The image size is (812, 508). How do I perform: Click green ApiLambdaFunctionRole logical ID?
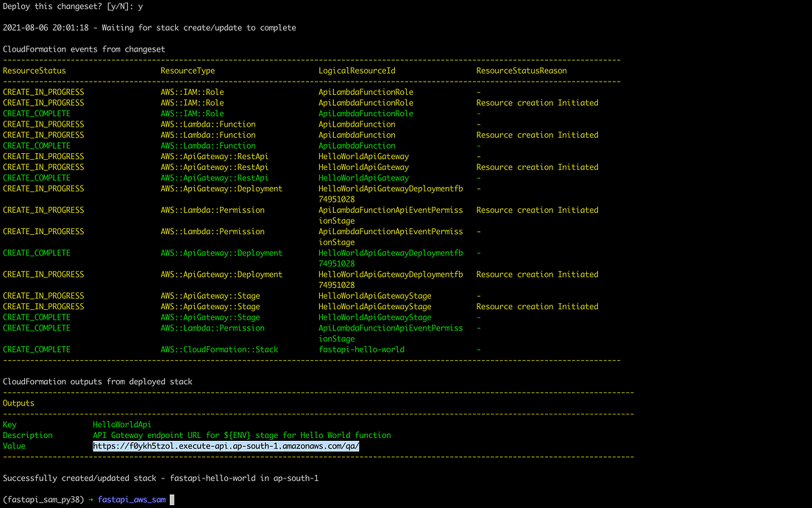(x=366, y=113)
